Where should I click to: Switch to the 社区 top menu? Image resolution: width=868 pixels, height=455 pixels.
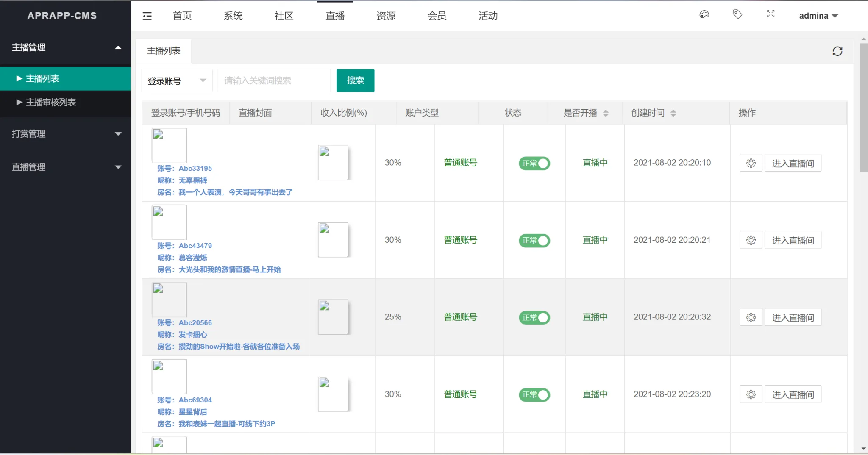pyautogui.click(x=284, y=16)
